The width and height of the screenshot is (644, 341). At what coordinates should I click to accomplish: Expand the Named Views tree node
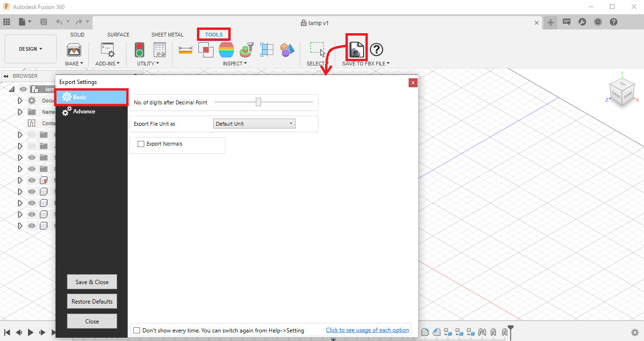[x=20, y=112]
